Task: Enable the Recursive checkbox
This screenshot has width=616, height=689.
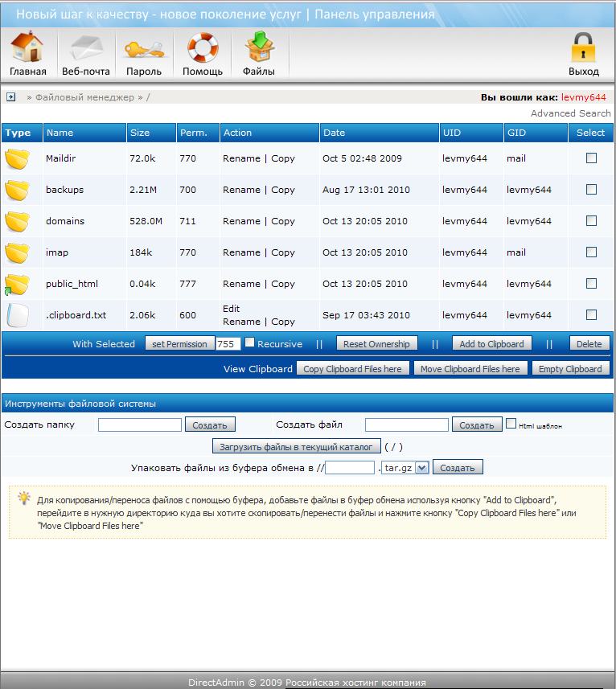Action: coord(249,342)
